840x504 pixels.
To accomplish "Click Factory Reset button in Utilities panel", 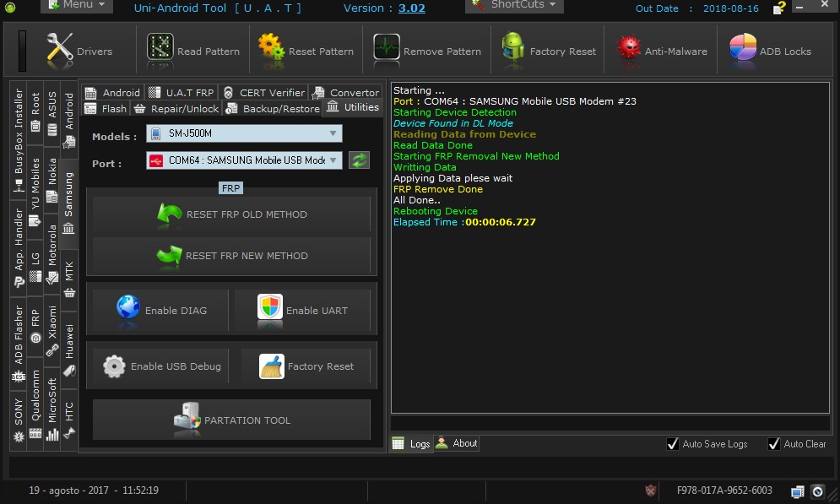I will pos(306,366).
